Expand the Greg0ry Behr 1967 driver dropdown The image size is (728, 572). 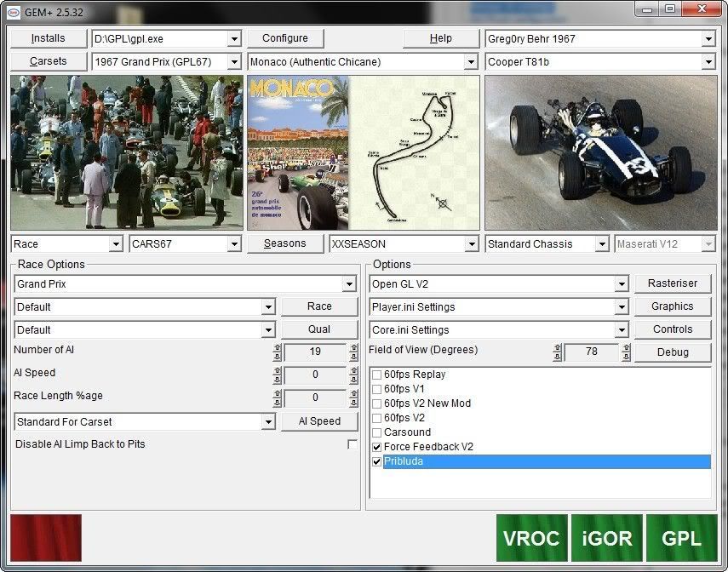(708, 39)
